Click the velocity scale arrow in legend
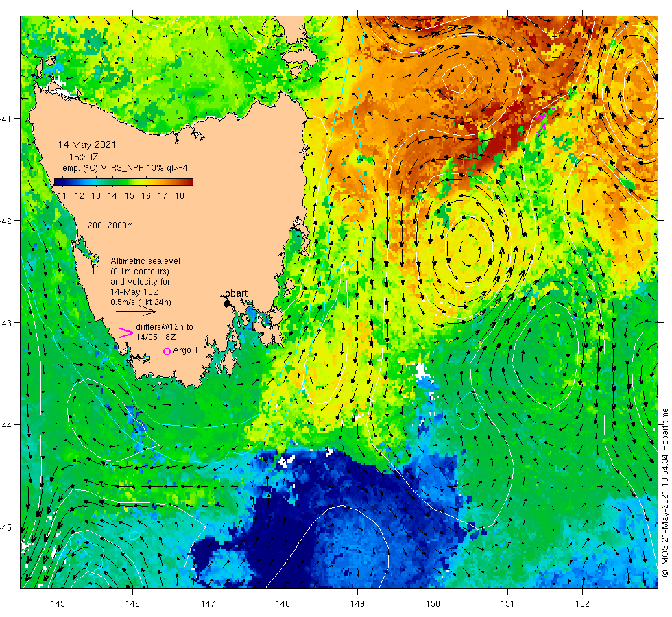Image resolution: width=672 pixels, height=617 pixels. [x=136, y=311]
